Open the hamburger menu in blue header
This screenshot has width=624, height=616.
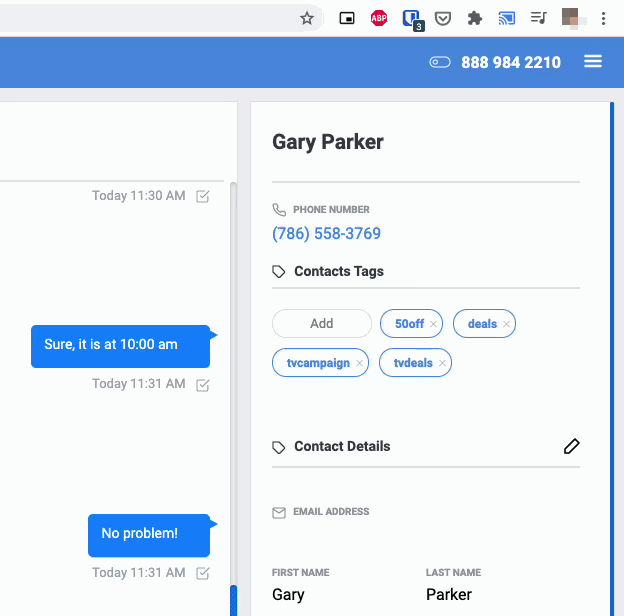tap(593, 62)
